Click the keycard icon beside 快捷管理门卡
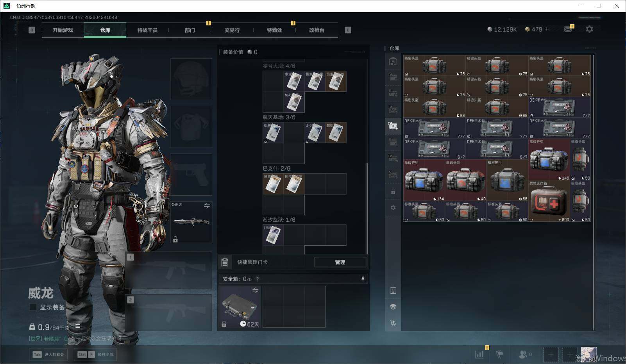This screenshot has height=364, width=626. pos(225,262)
